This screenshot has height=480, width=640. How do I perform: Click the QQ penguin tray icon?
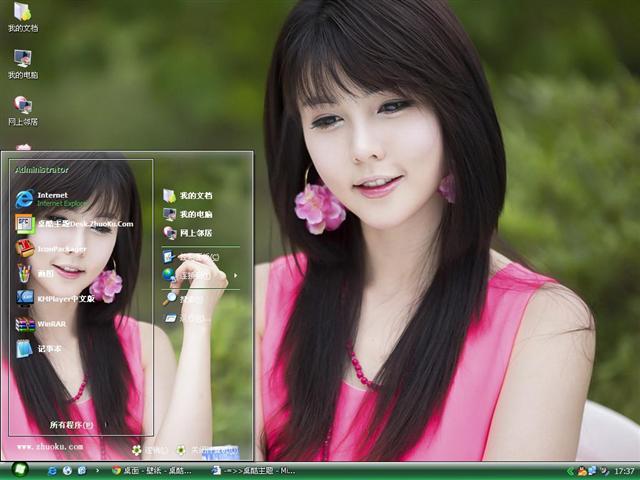click(x=582, y=471)
